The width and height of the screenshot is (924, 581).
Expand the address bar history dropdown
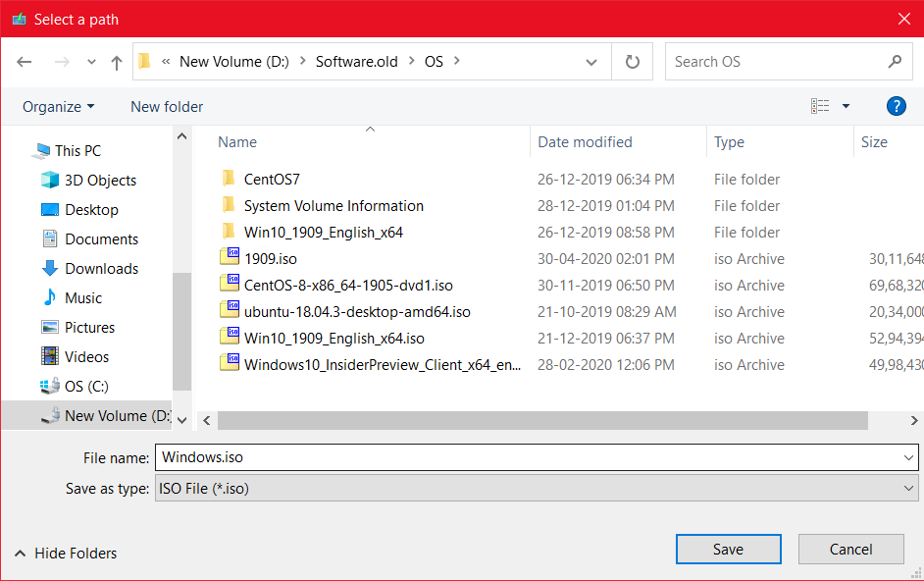click(591, 62)
